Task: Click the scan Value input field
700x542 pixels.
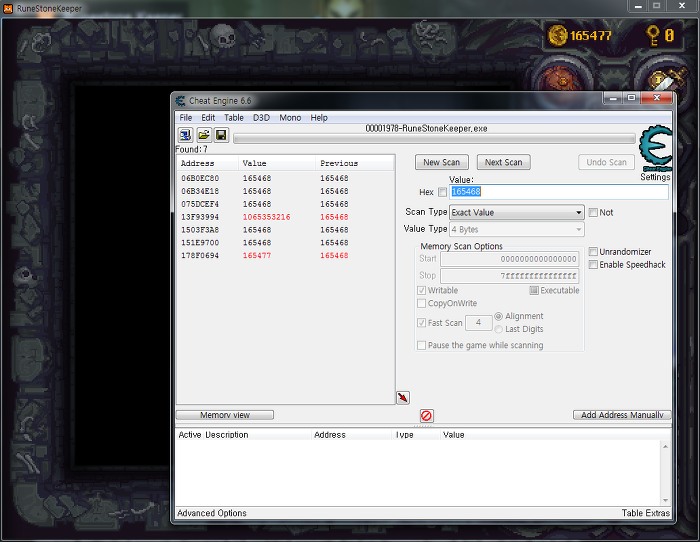Action: point(559,192)
